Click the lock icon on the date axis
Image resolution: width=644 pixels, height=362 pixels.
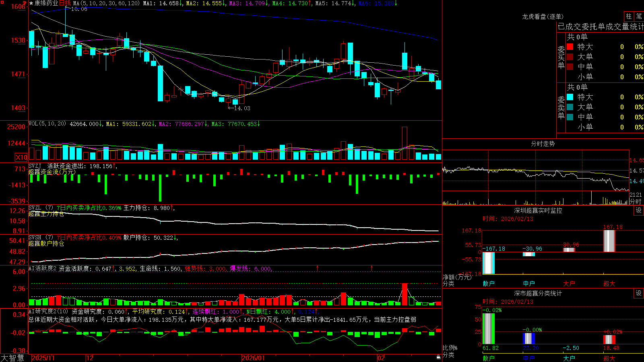(439, 357)
